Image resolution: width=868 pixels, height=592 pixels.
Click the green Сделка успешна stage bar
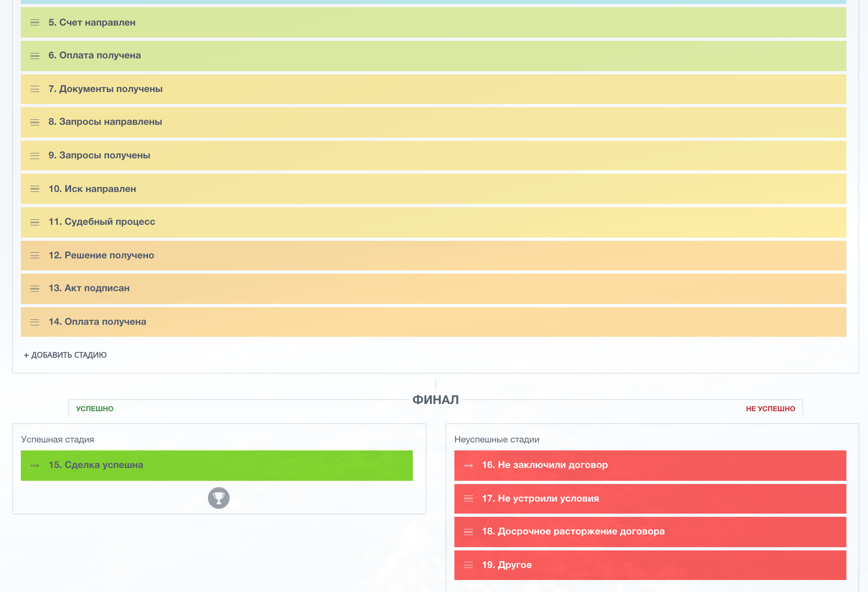240,465
